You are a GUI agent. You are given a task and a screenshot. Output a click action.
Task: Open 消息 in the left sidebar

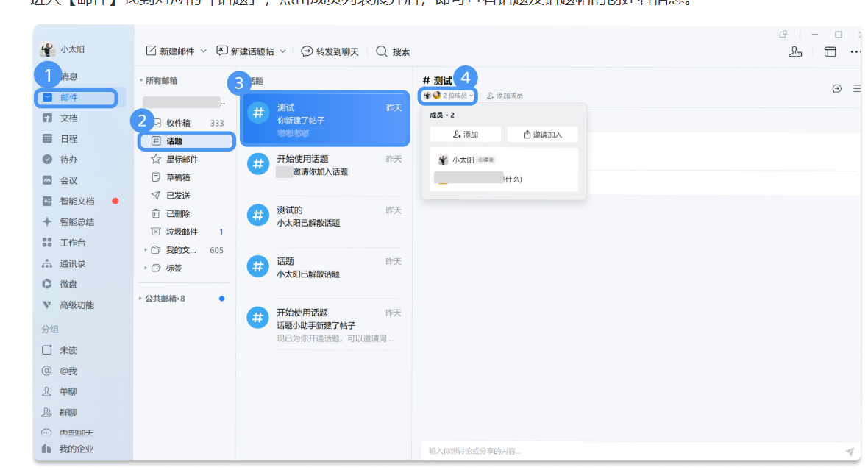[x=68, y=76]
